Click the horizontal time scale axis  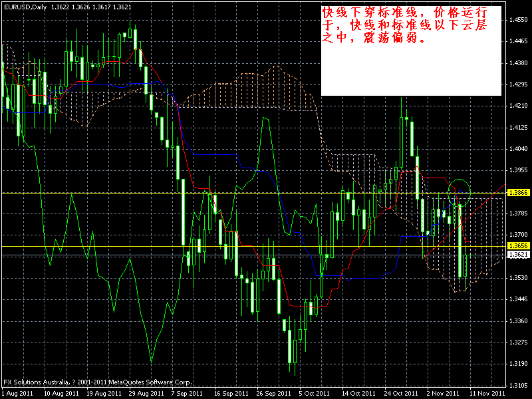point(266,392)
